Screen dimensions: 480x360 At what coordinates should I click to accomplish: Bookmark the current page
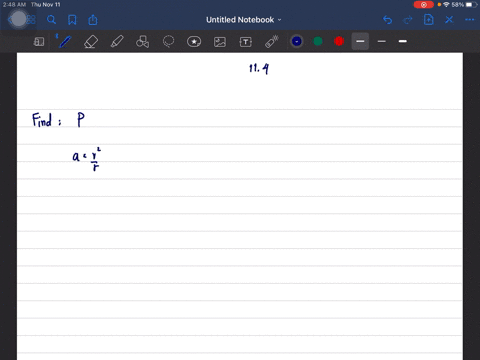click(72, 20)
